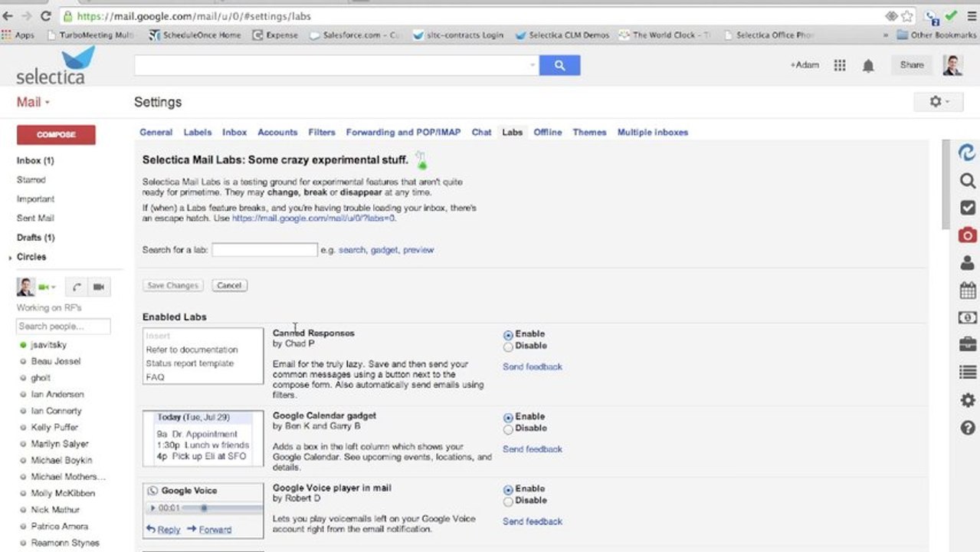Click the labs=0 escape hatch link
Viewport: 980px width, 552px height.
314,219
